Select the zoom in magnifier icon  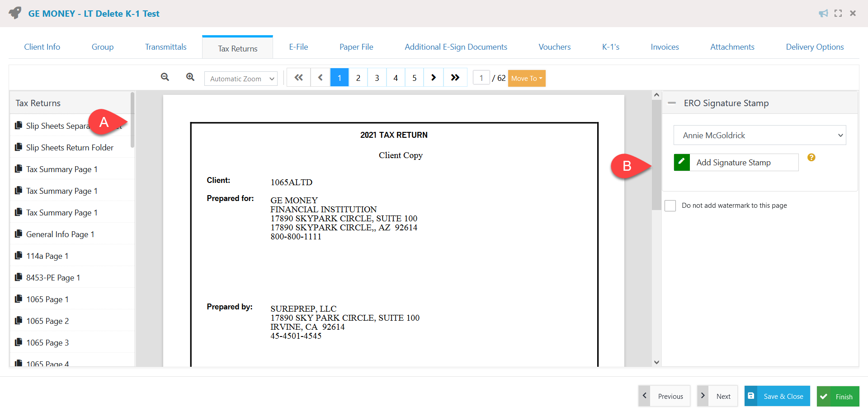point(190,77)
